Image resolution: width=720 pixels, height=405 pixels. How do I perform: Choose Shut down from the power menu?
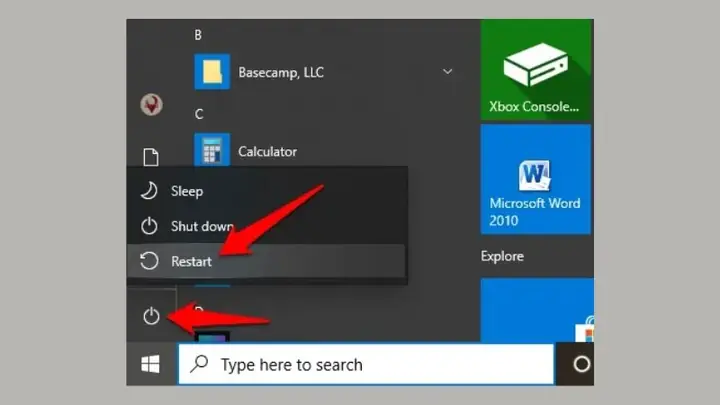267,226
